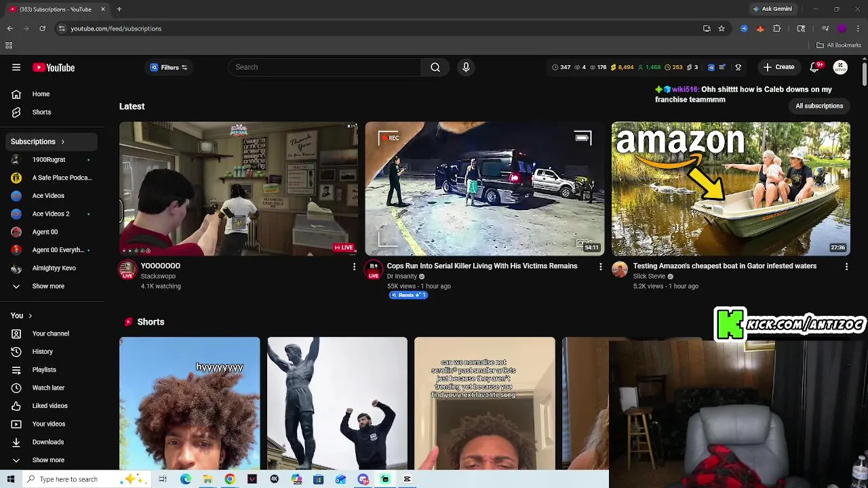Open more options for YOOOOOOO video
This screenshot has width=868, height=488.
pos(354,267)
